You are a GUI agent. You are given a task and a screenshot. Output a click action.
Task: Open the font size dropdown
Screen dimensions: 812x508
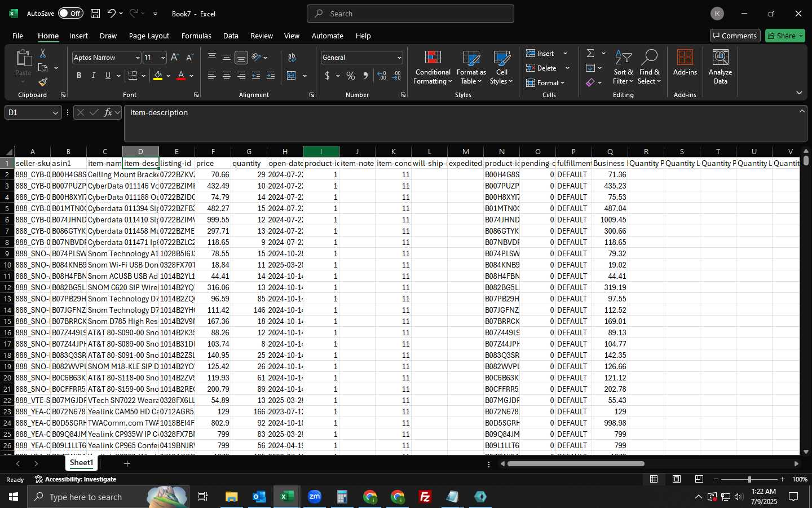[x=163, y=58]
